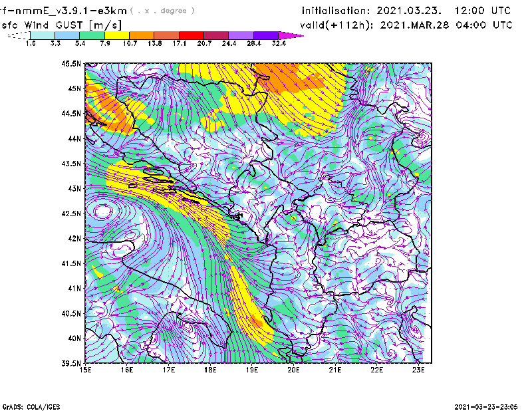Click the dashed white legend arrow
The height and width of the screenshot is (411, 532).
(x=19, y=35)
